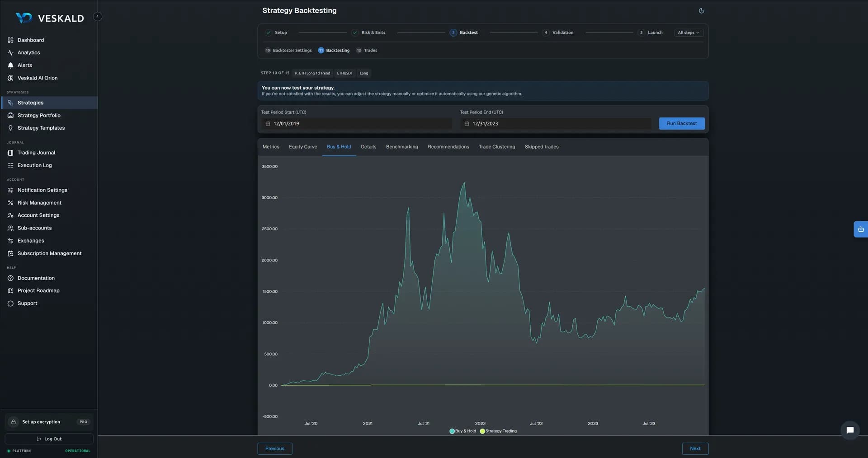Viewport: 868px width, 458px height.
Task: Open Skipped trades tab
Action: click(542, 147)
